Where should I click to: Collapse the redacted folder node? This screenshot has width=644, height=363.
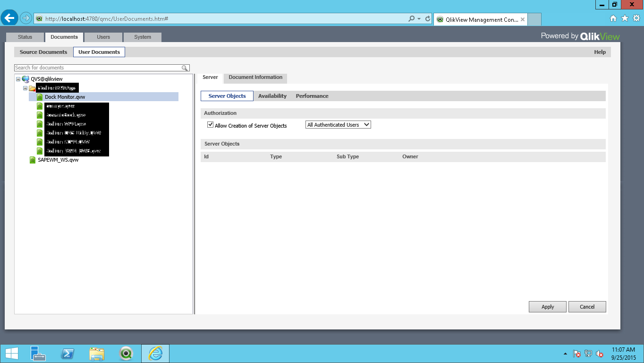pos(25,88)
